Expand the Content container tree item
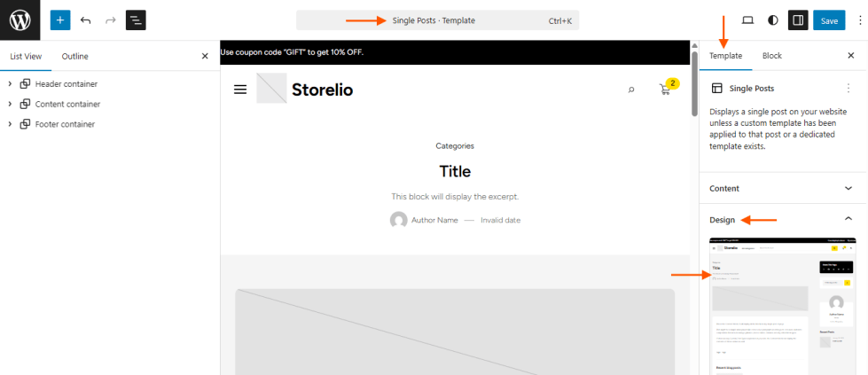Image resolution: width=868 pixels, height=375 pixels. tap(9, 104)
